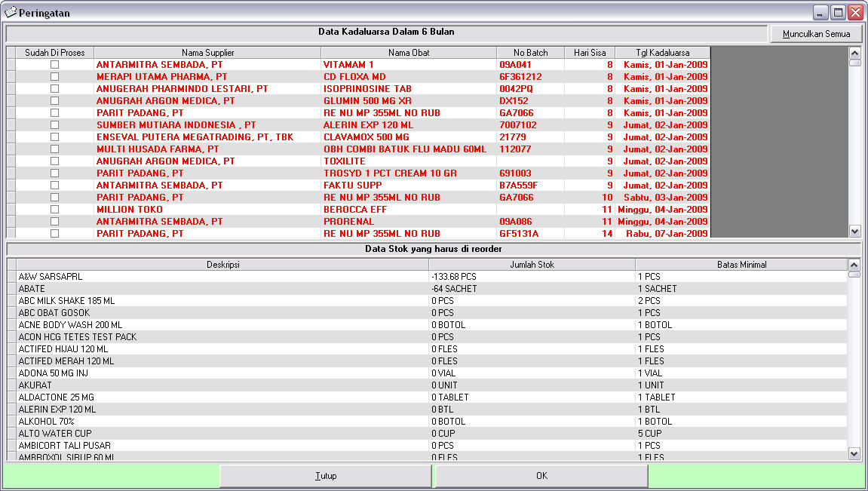The height and width of the screenshot is (491, 868).
Task: Tick the TOXILITE row checkbox
Action: [x=54, y=161]
